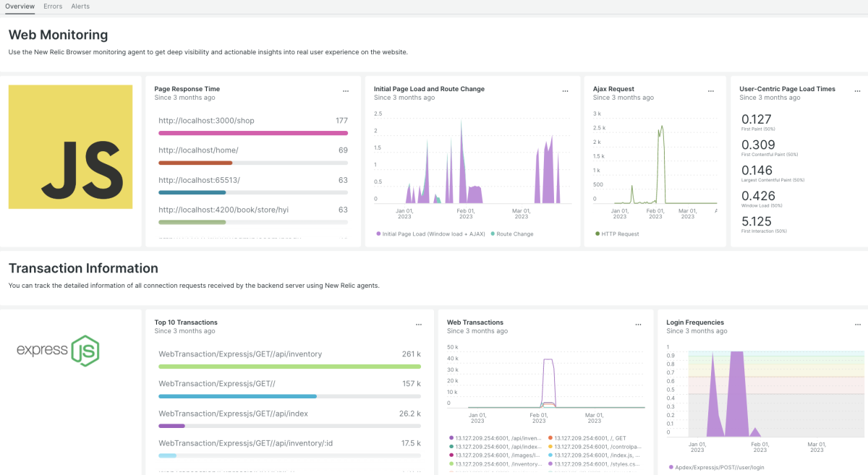Click the yellow JS logo image

coord(70,147)
